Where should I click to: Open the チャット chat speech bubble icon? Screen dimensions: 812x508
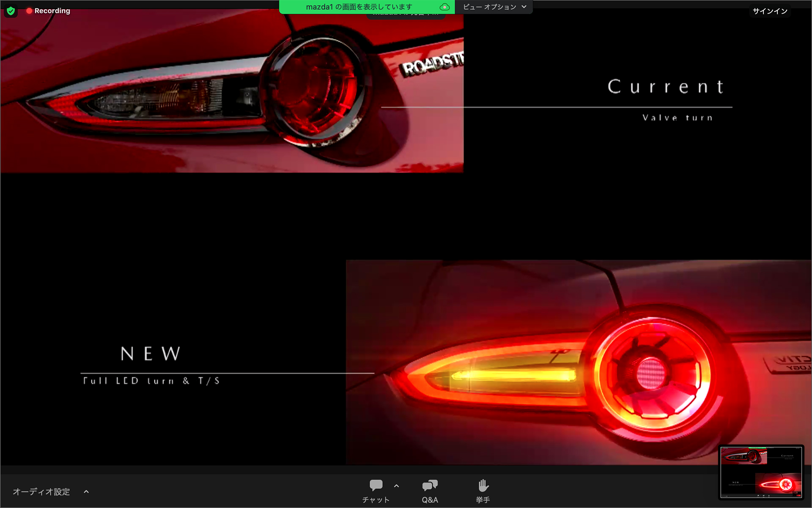coord(376,485)
